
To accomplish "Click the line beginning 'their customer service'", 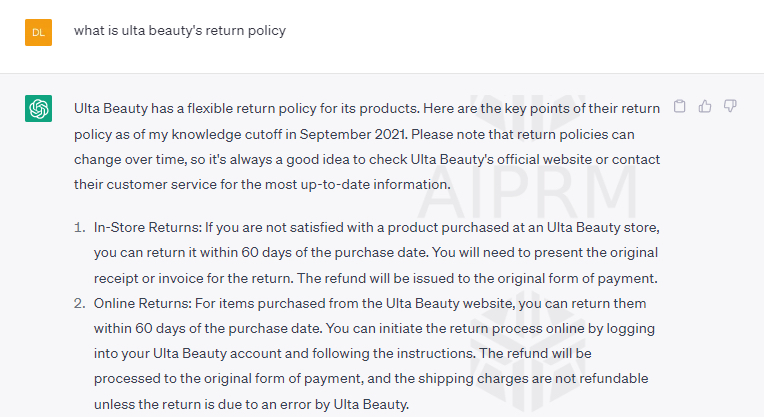I will point(262,185).
